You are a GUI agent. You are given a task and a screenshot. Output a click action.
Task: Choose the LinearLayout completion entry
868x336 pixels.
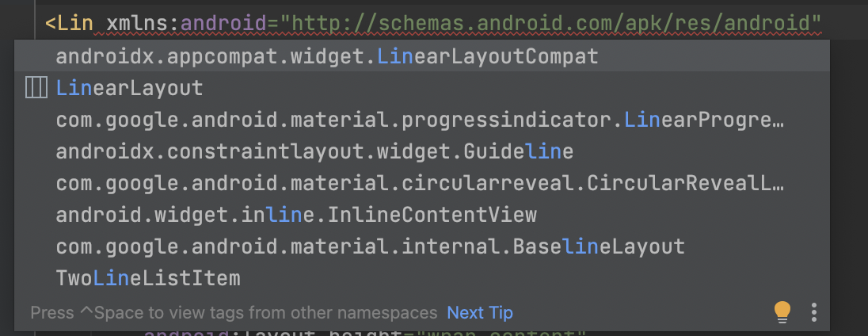(422, 88)
